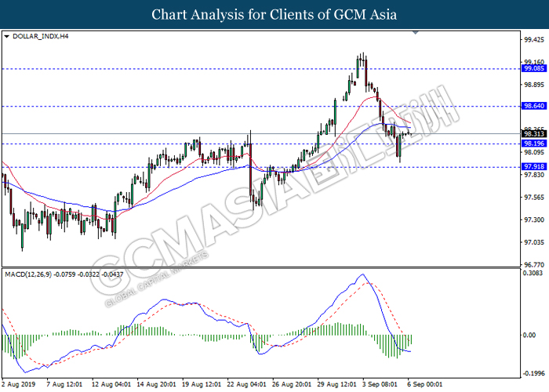The image size is (549, 392).
Task: Click the -0.1996 MACD scale value
Action: point(533,373)
